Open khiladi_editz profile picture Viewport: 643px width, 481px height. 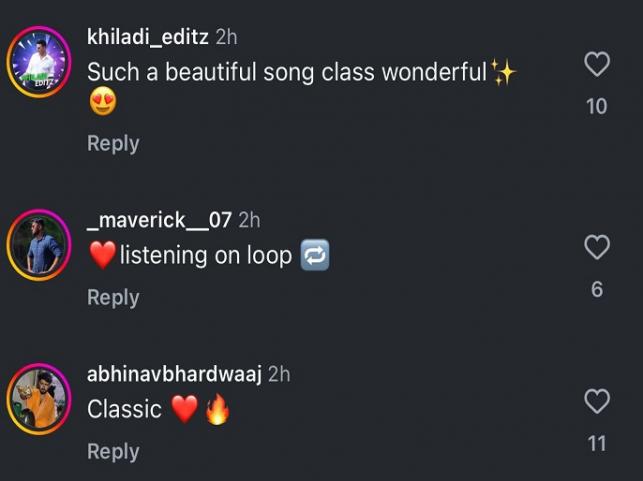click(39, 62)
